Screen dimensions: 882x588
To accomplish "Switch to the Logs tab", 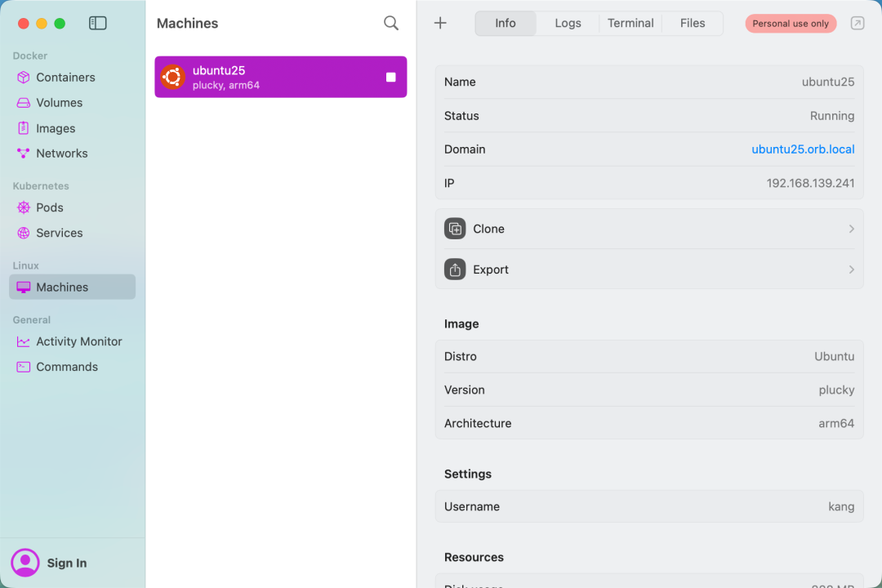I will tap(568, 23).
